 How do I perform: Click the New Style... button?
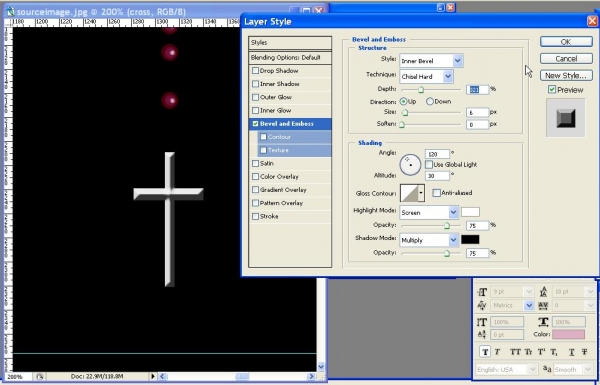click(566, 75)
